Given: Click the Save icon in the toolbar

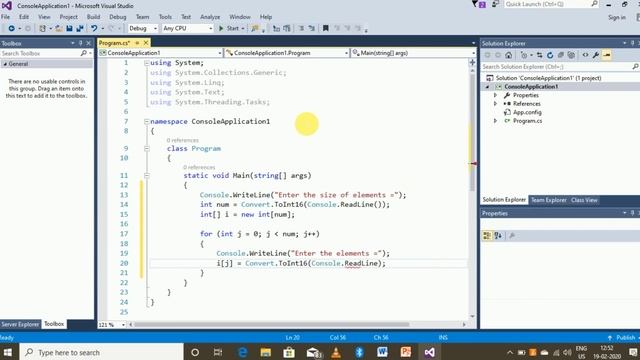Looking at the screenshot, I should click(69, 28).
